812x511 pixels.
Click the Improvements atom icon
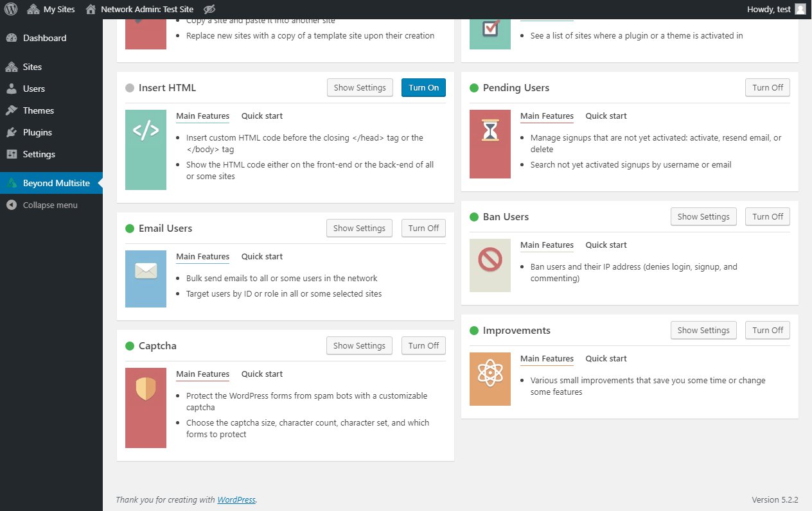490,379
